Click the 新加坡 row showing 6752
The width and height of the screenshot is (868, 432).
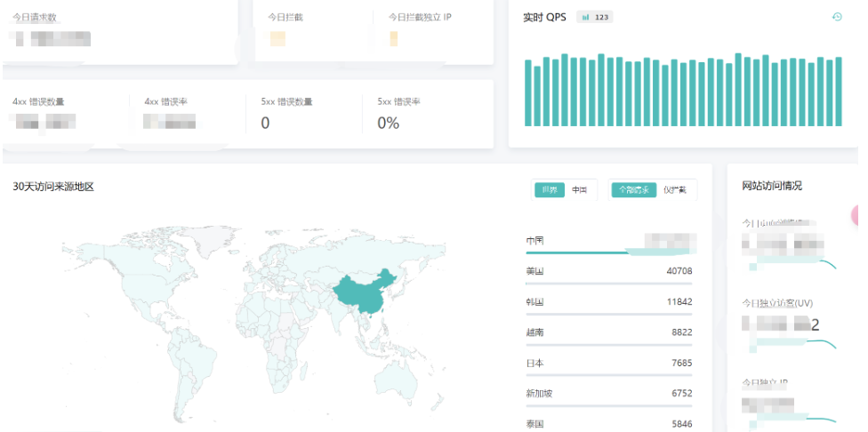(608, 394)
